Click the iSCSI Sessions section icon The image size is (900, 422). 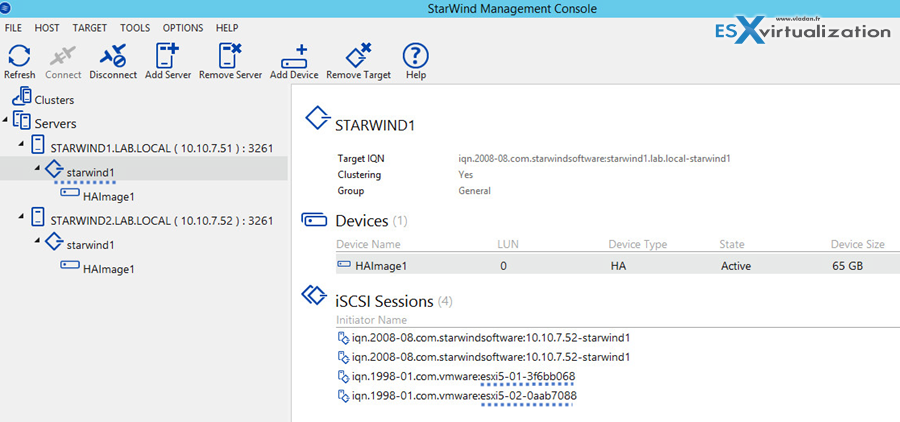coord(314,295)
